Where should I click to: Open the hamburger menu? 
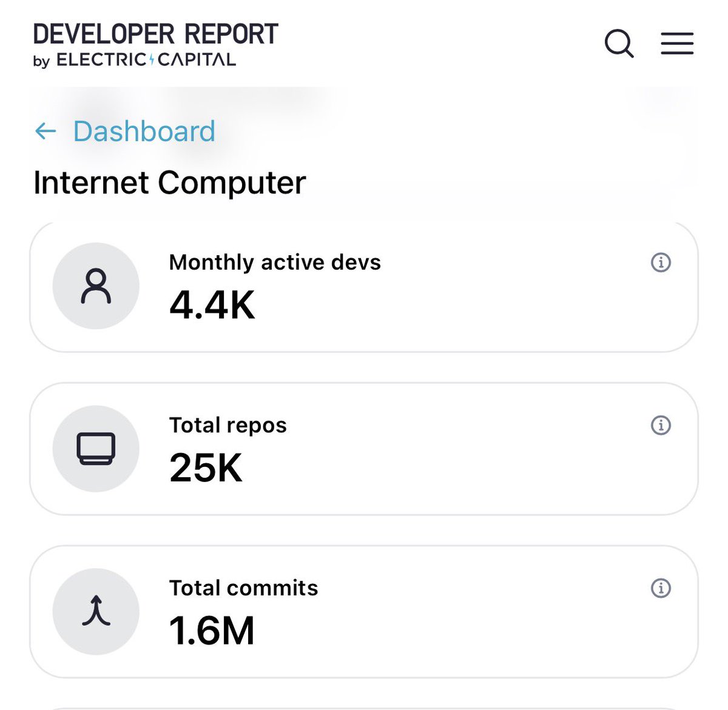point(677,44)
